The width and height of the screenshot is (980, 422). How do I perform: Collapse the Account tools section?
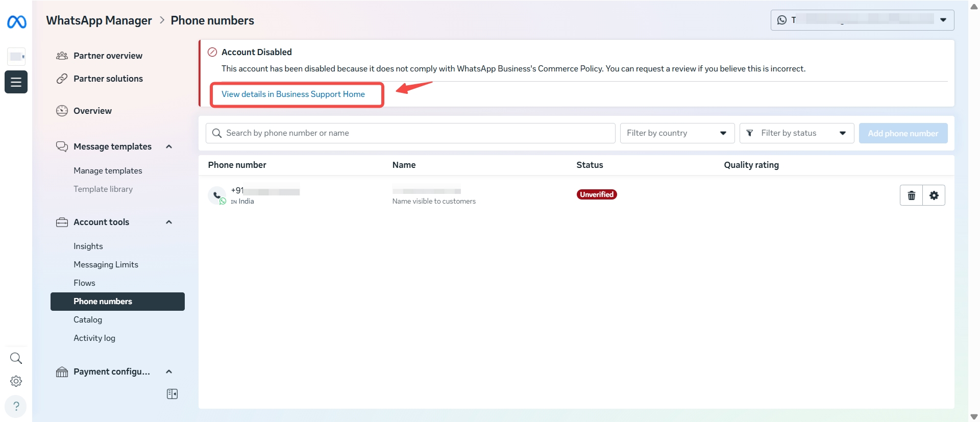point(169,222)
